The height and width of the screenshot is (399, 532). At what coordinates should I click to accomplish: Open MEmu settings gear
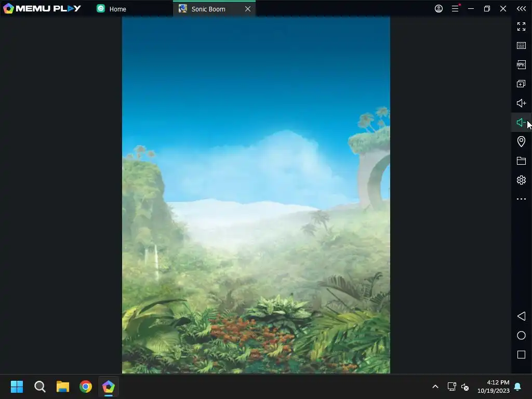(521, 180)
